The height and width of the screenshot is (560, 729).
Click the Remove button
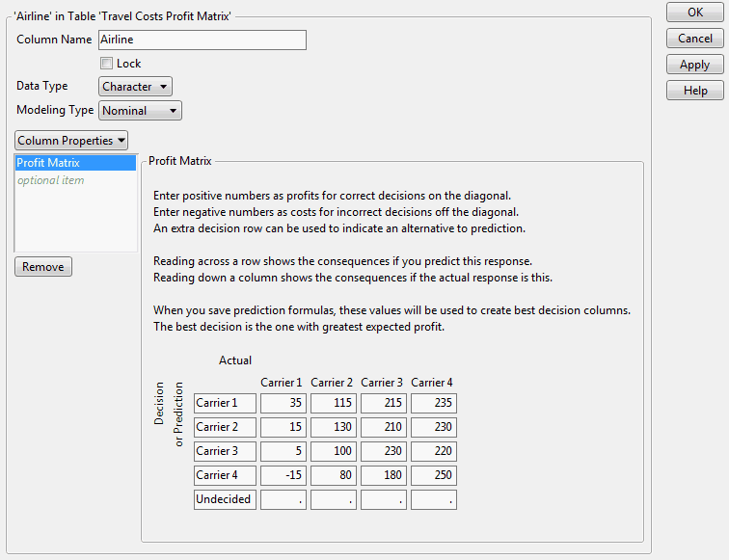point(43,267)
